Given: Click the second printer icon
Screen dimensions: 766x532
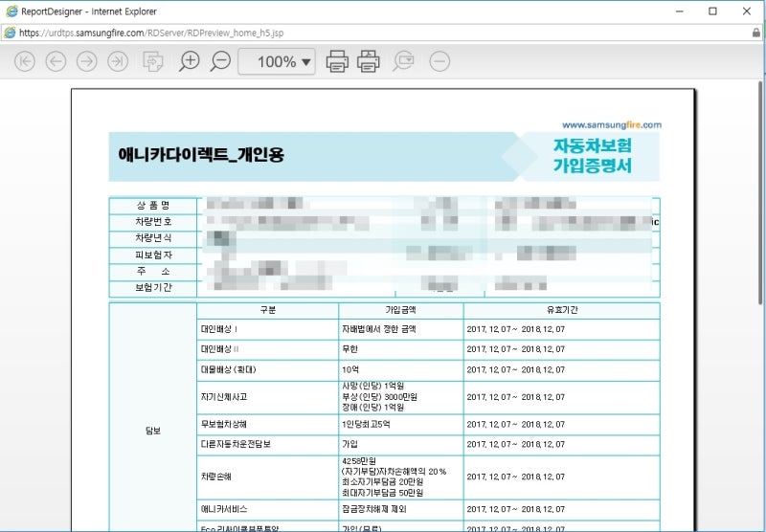Looking at the screenshot, I should point(369,61).
